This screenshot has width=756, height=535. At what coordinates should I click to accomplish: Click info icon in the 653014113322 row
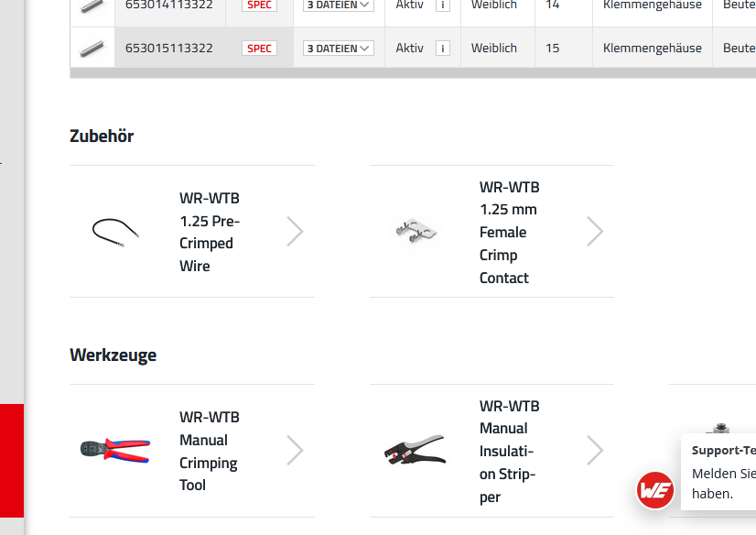click(443, 5)
